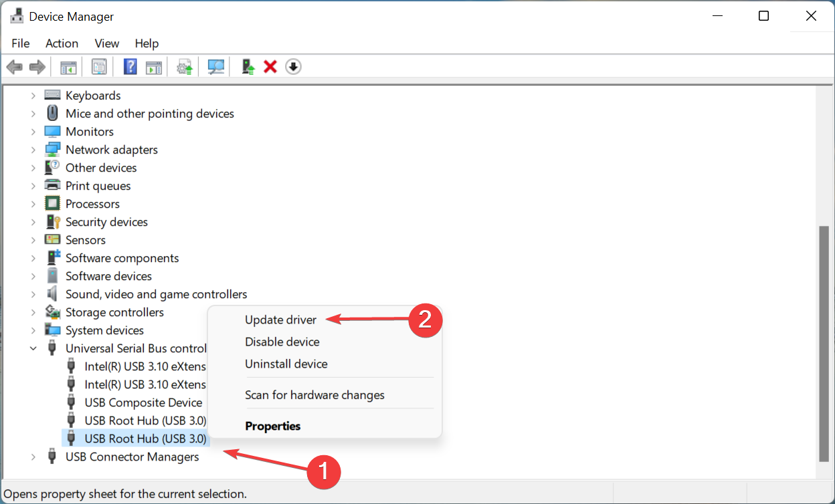Select the Network adapters category icon

pyautogui.click(x=52, y=149)
